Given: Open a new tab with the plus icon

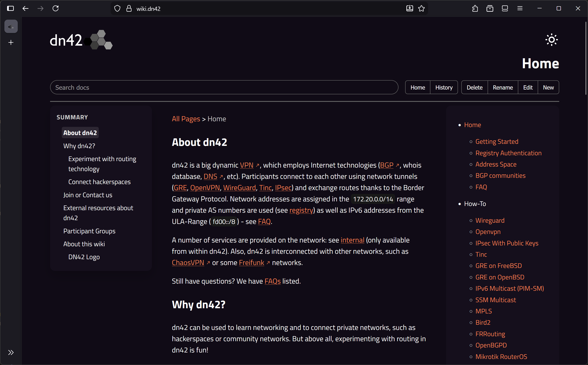Looking at the screenshot, I should pos(11,43).
